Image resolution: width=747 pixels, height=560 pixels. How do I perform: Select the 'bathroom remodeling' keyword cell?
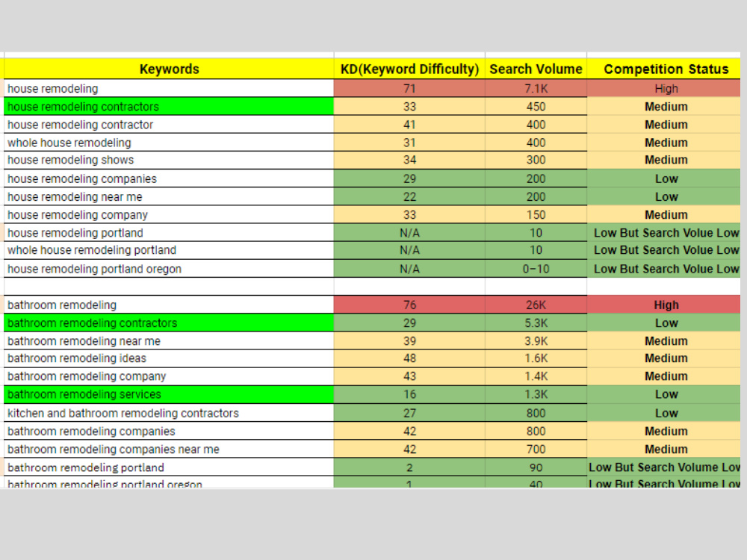[169, 305]
